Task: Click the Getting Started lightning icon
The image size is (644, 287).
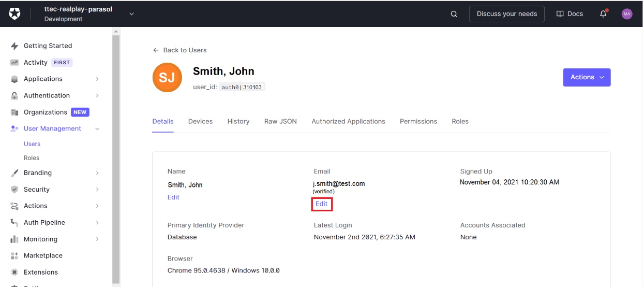Action: point(14,46)
